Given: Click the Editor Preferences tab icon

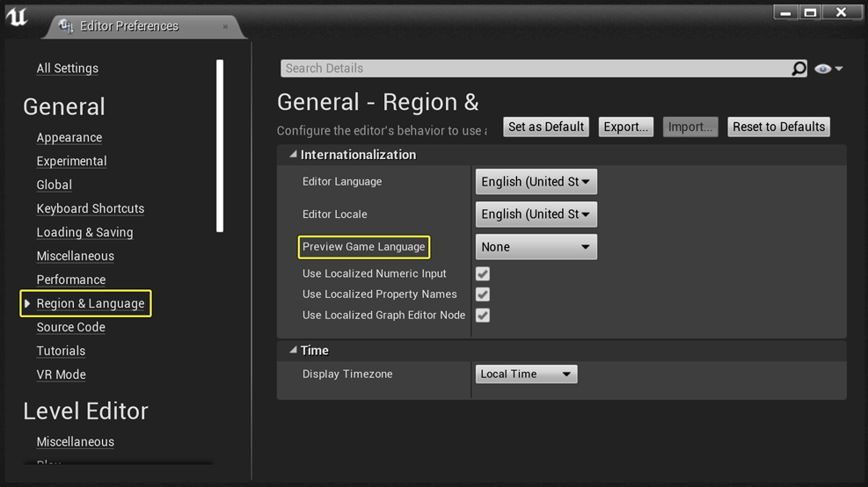Looking at the screenshot, I should tap(66, 26).
